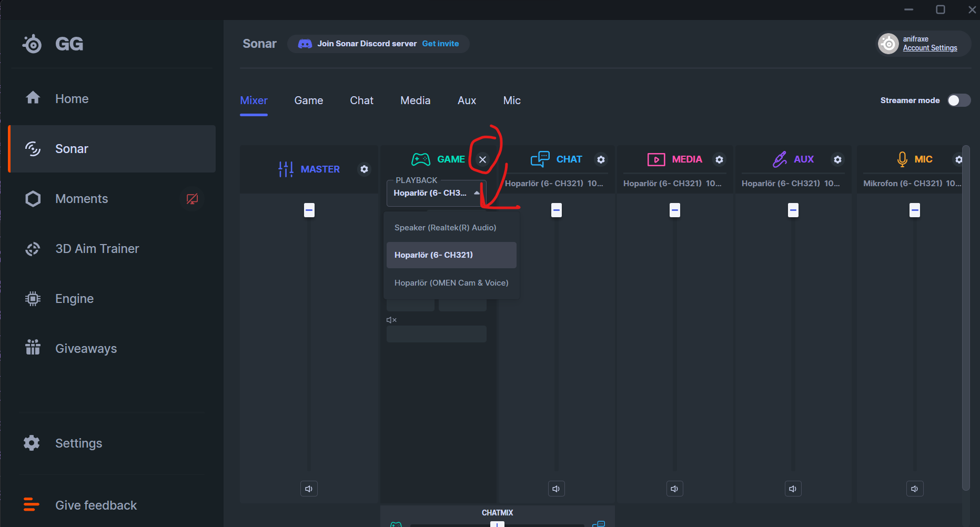Go to the Aux tab

point(467,100)
